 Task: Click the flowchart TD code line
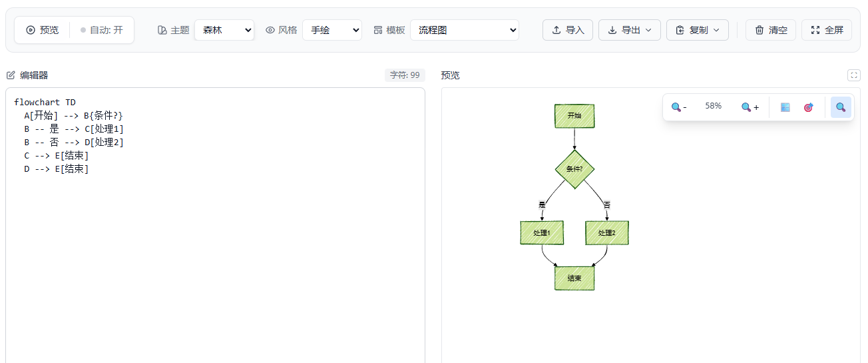click(45, 103)
